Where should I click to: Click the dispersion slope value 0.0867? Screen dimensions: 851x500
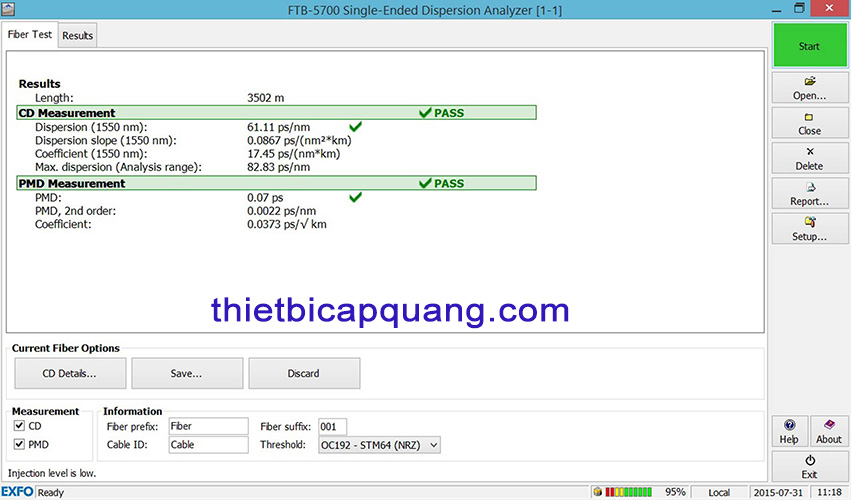point(299,141)
